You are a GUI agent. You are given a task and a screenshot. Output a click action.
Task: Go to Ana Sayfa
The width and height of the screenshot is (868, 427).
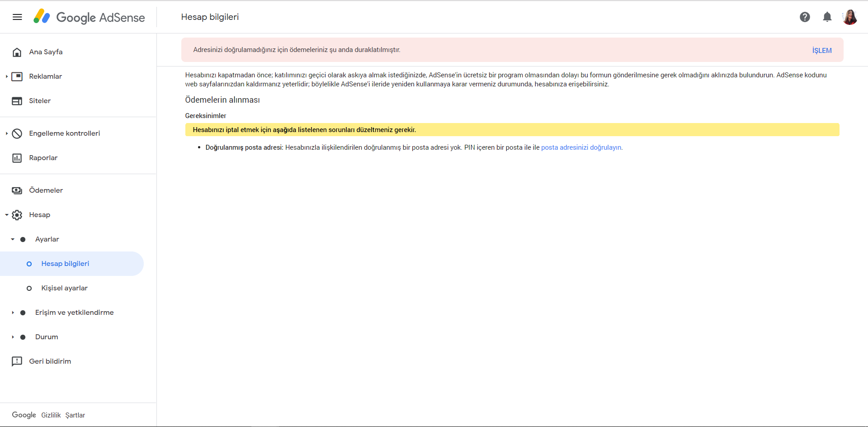pyautogui.click(x=46, y=52)
